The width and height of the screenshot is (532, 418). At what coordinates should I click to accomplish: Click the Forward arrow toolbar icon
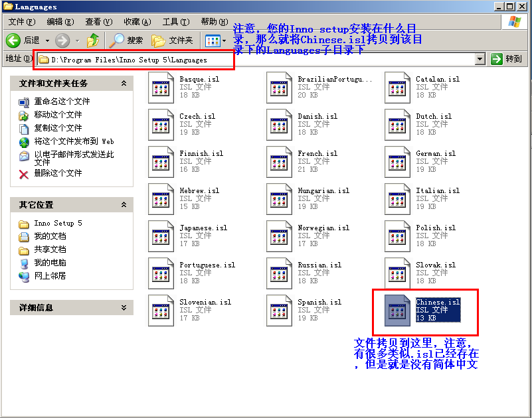(x=62, y=40)
